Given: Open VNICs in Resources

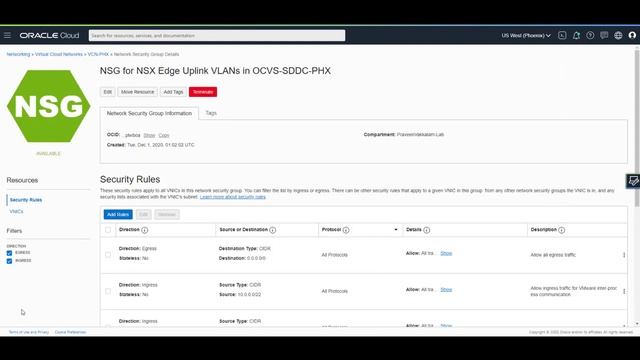Looking at the screenshot, I should pyautogui.click(x=16, y=211).
